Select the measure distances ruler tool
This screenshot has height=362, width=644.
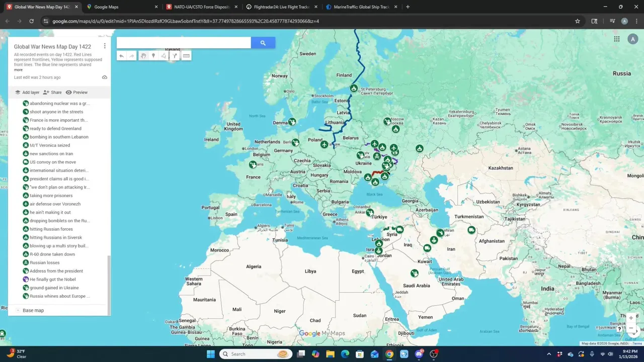tap(186, 56)
